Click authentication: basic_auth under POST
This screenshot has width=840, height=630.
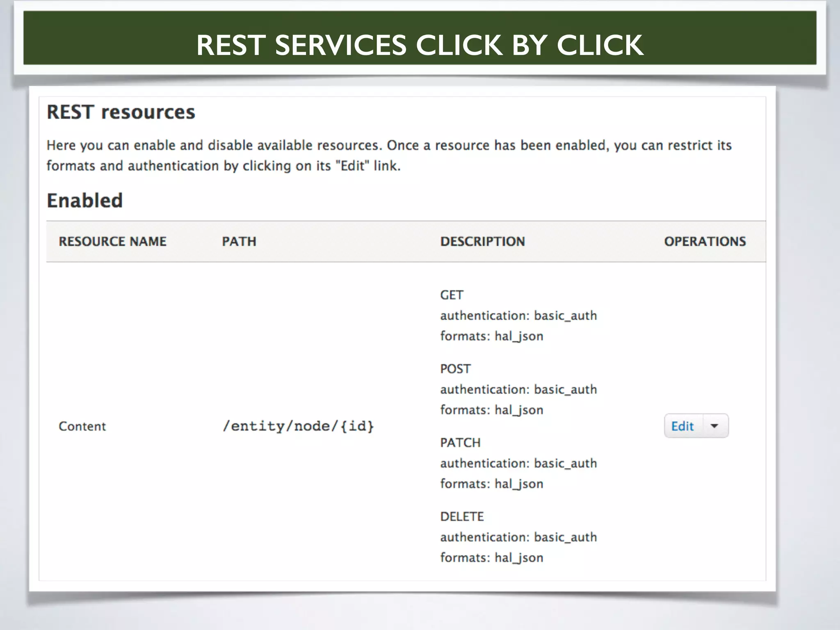518,389
